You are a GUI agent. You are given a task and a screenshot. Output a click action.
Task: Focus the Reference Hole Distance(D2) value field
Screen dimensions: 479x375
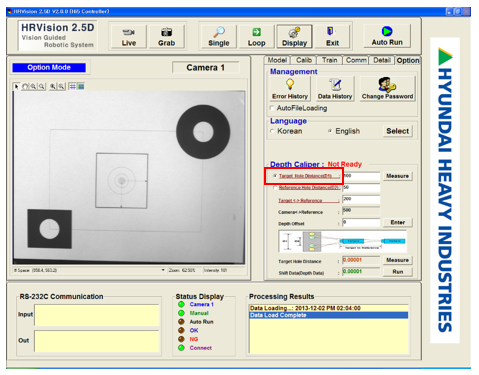(361, 188)
